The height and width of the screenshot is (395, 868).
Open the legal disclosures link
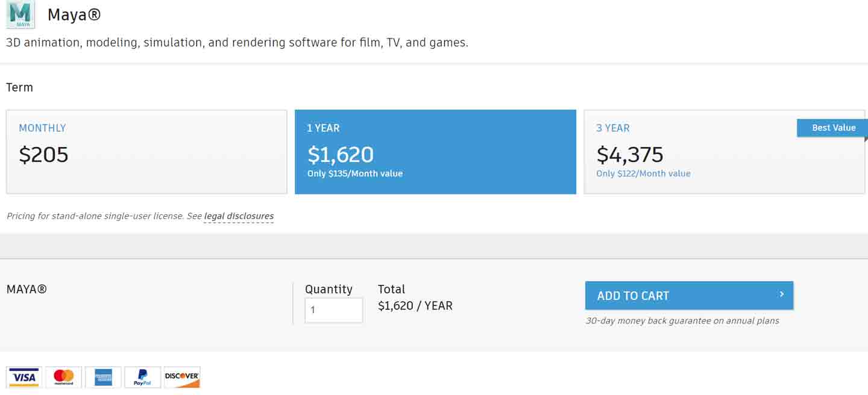click(239, 216)
